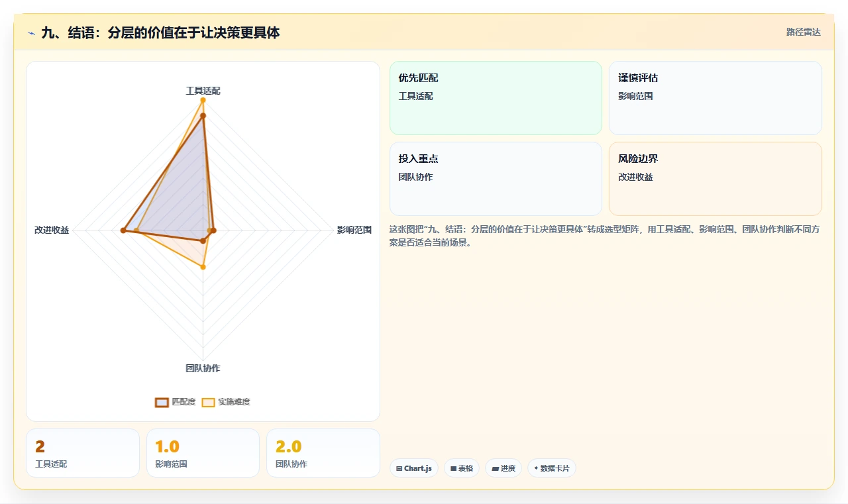Click the 改进收益 radar axis label
Viewport: 848px width, 504px height.
(52, 230)
